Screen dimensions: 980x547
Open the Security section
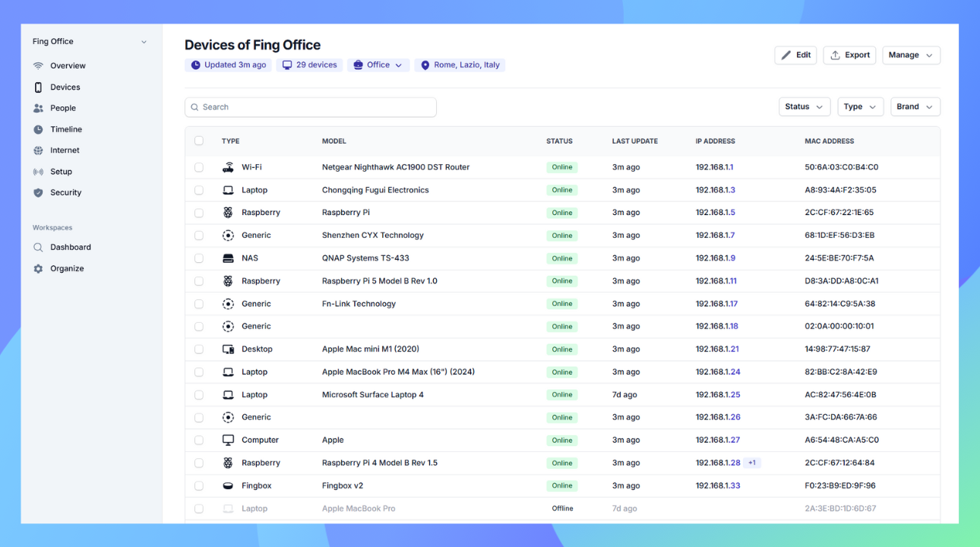click(65, 193)
